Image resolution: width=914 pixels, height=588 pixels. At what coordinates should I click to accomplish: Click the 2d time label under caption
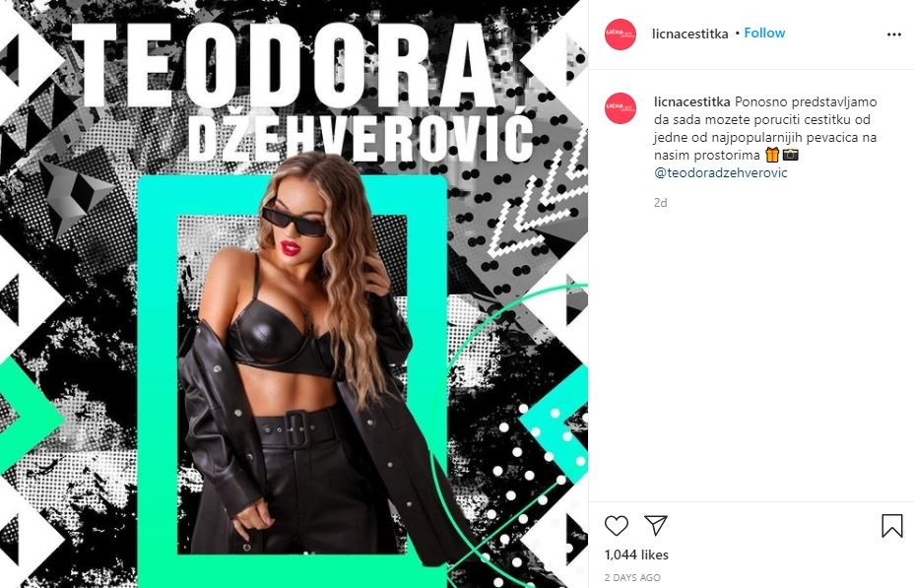tap(661, 203)
